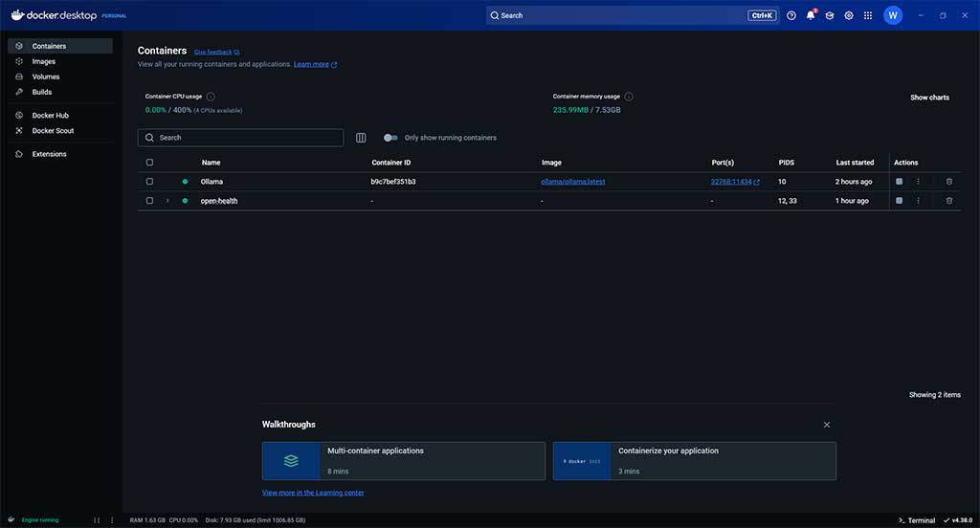Open the 32768:11434 port link

click(x=735, y=182)
